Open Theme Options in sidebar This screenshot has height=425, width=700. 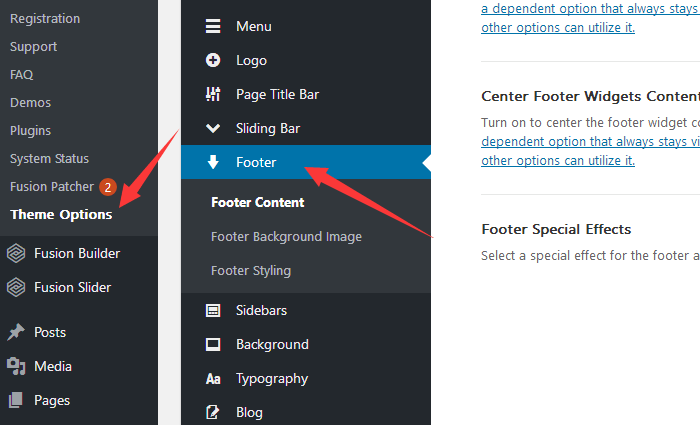[61, 214]
